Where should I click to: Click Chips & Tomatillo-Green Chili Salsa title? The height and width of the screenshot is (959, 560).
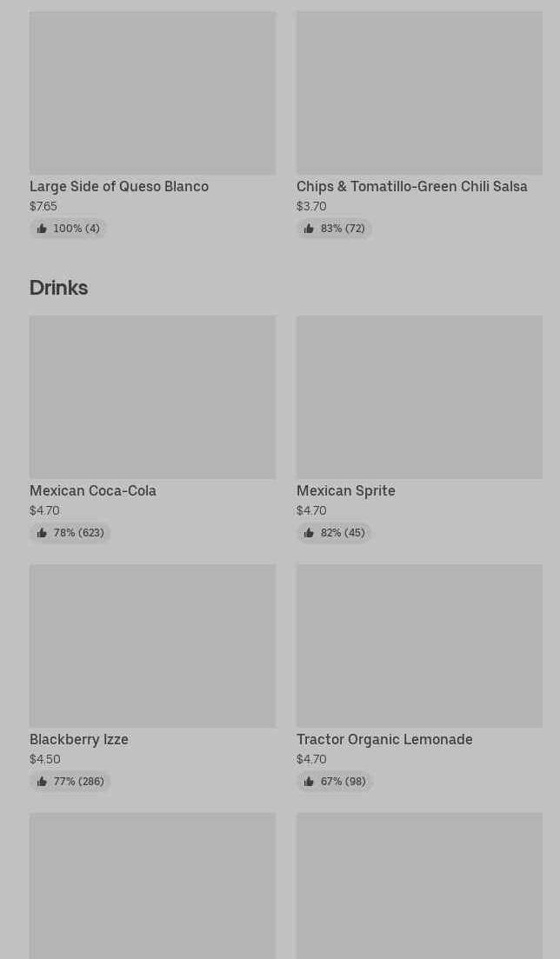pos(411,186)
